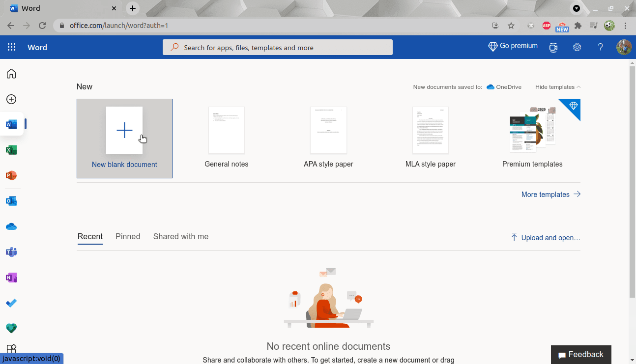Open account profile picture menu

[624, 47]
